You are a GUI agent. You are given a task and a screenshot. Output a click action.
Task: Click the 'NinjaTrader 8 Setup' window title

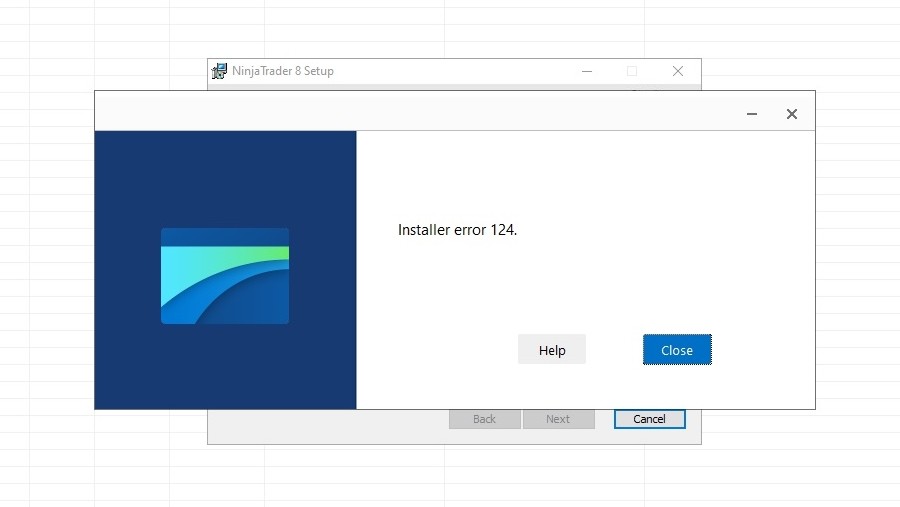[283, 71]
